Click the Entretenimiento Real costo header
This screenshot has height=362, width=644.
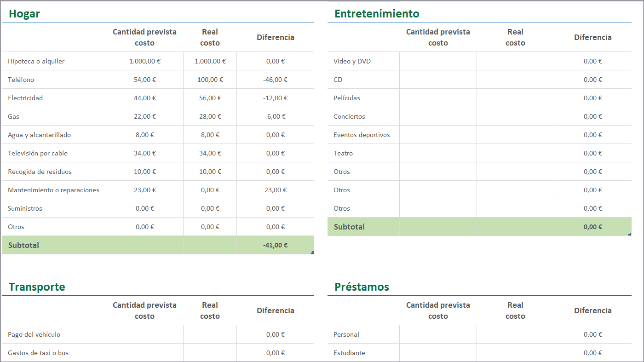coord(515,37)
